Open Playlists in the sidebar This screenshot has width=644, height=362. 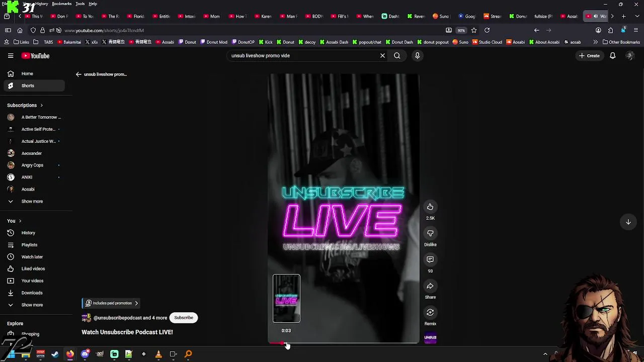pyautogui.click(x=34, y=245)
